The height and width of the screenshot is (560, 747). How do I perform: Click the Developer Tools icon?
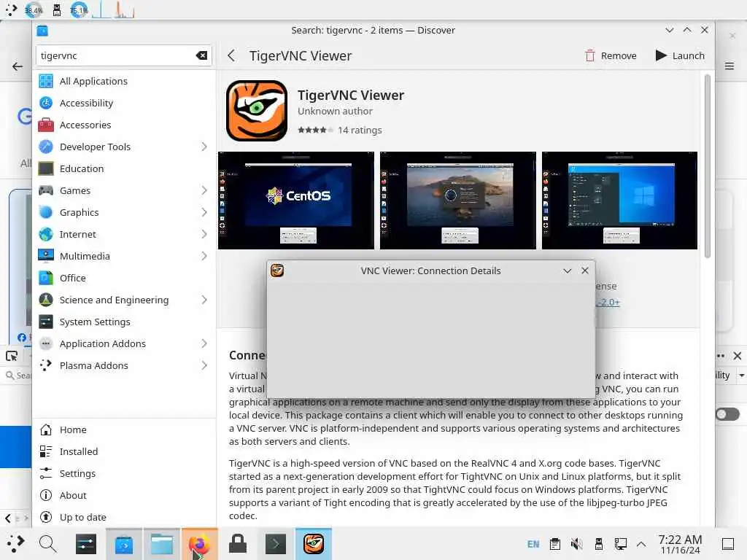tap(46, 147)
